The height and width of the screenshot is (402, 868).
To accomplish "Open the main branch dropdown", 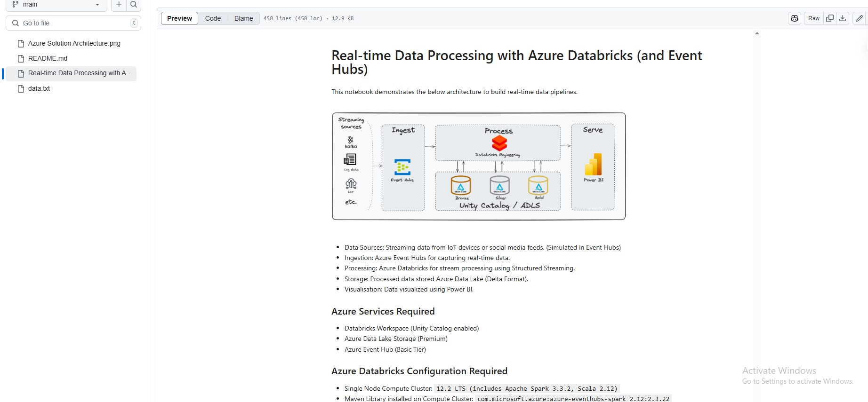I will [56, 5].
